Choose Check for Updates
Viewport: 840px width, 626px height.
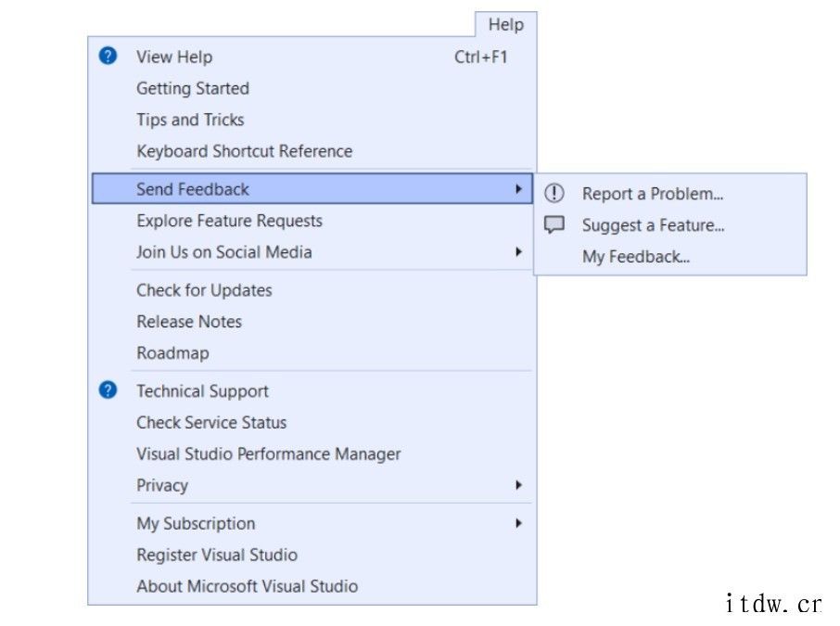click(312, 290)
